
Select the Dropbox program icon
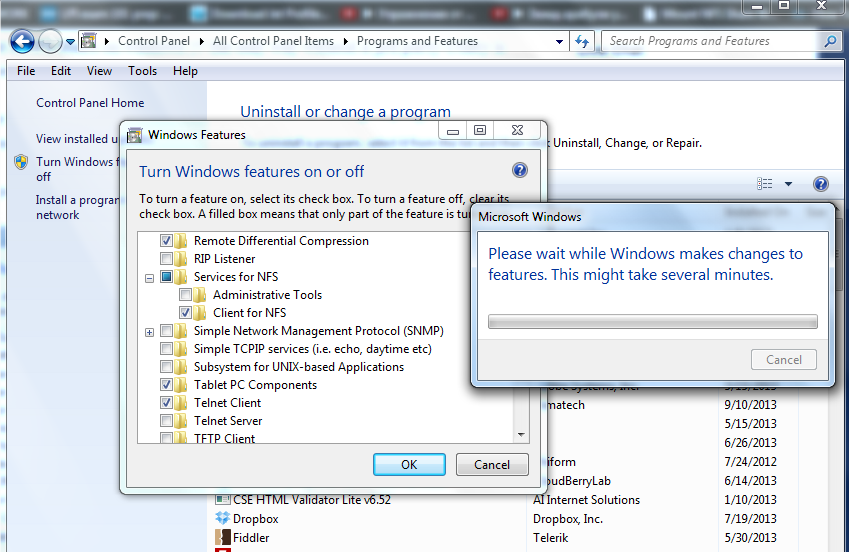tap(223, 518)
